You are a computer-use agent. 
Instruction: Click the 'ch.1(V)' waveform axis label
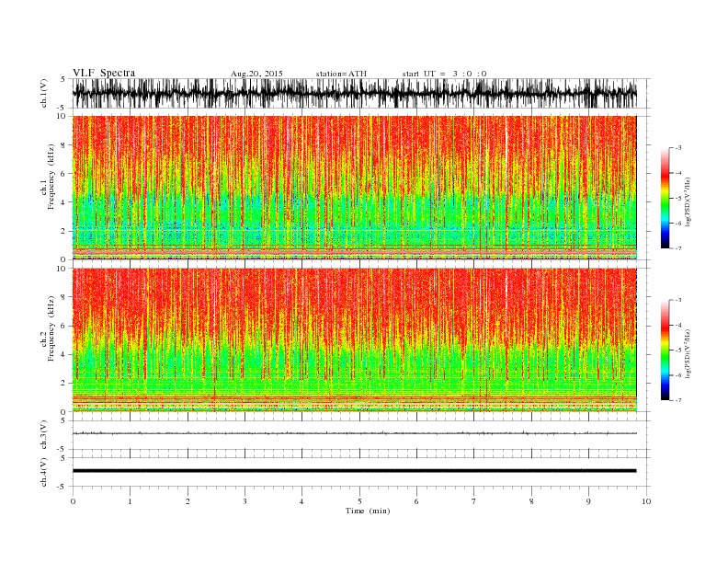pos(44,95)
